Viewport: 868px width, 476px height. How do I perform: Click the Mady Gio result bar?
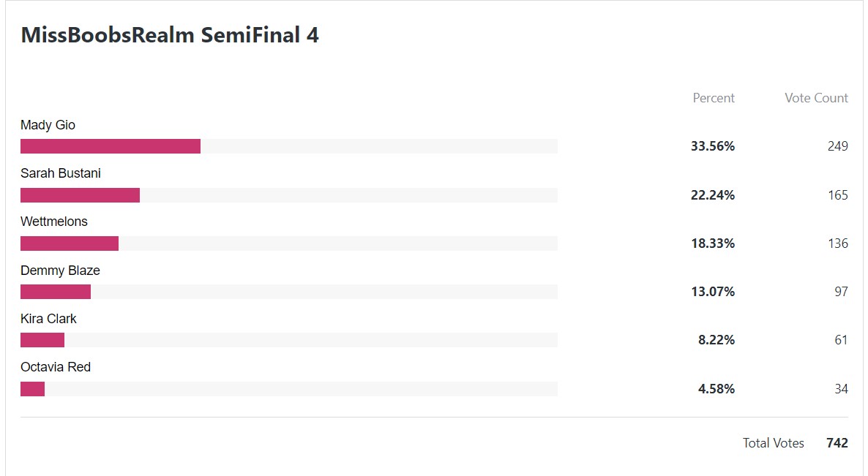pos(289,146)
